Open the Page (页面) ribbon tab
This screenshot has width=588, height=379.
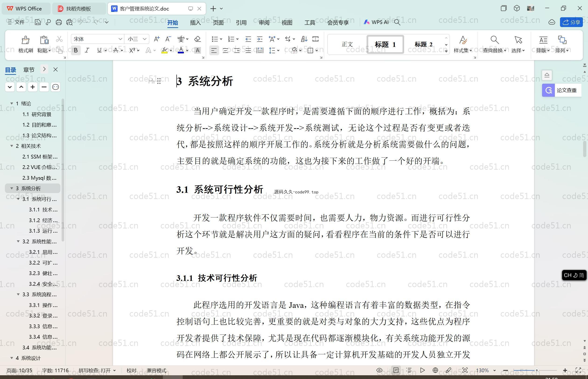[218, 23]
